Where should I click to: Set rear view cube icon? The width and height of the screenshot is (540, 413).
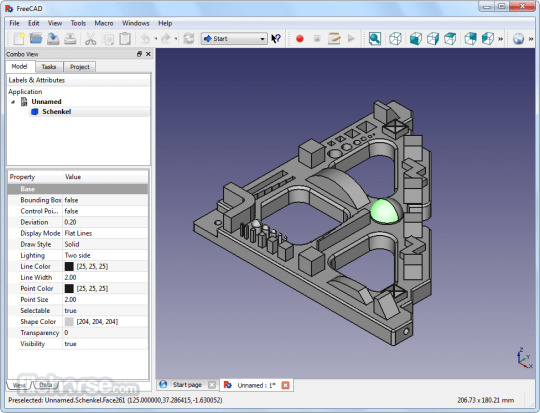(x=470, y=38)
